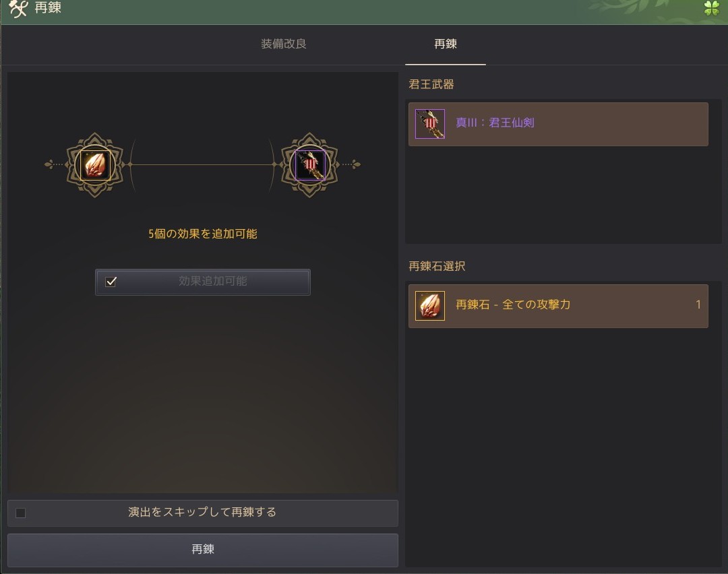
Task: Click the 再錬石選択 section header
Action: point(437,266)
